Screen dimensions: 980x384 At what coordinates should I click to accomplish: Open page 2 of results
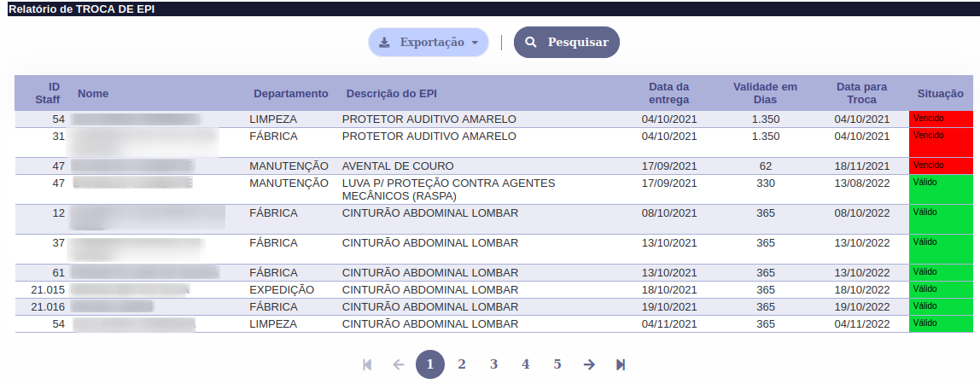tap(462, 364)
